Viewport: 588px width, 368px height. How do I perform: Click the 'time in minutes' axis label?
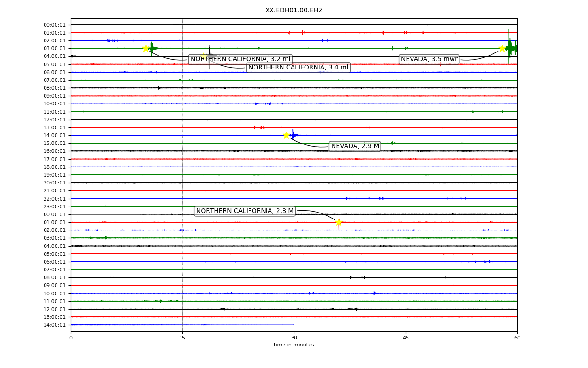(294, 345)
